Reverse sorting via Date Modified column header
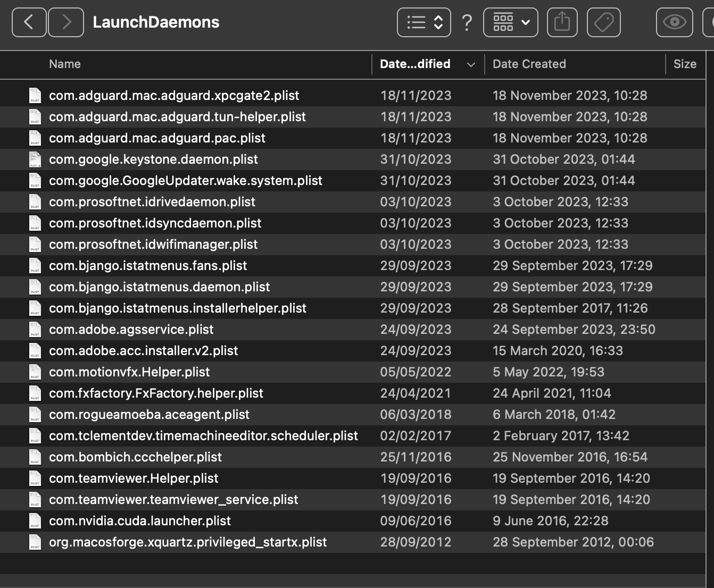This screenshot has height=588, width=714. (428, 64)
